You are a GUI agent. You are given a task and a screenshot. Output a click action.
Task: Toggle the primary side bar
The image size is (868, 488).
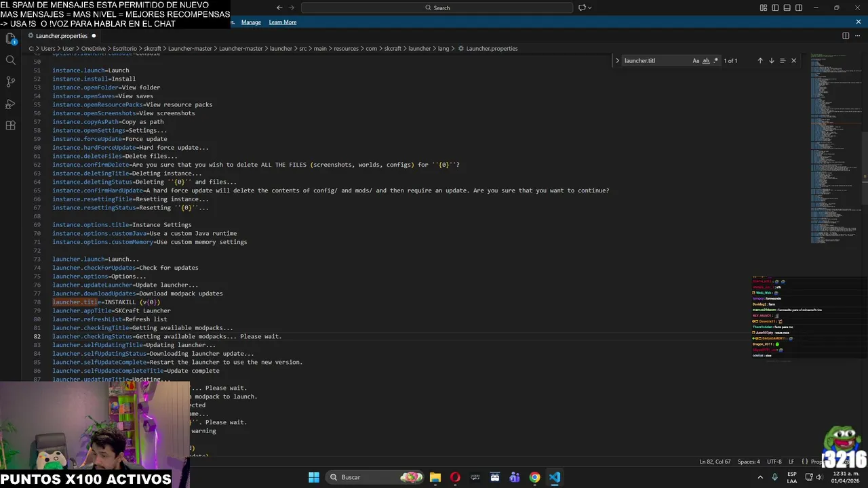click(775, 7)
